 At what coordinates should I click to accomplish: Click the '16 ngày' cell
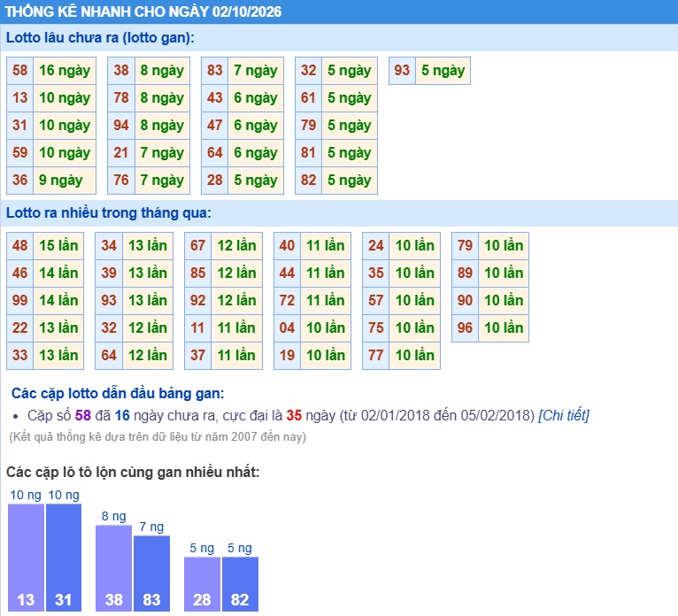[65, 71]
